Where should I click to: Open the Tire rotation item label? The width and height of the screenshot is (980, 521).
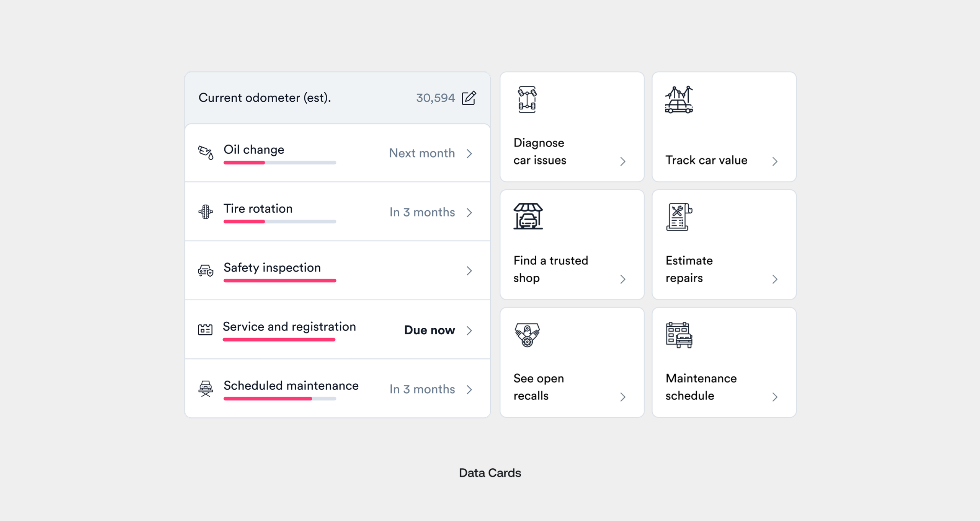pos(258,208)
